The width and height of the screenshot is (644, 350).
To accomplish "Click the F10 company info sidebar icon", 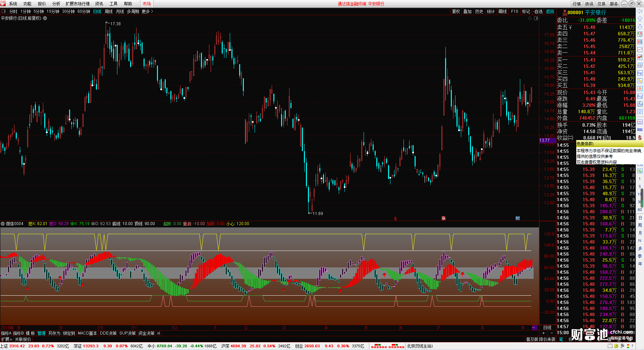I will (640, 73).
